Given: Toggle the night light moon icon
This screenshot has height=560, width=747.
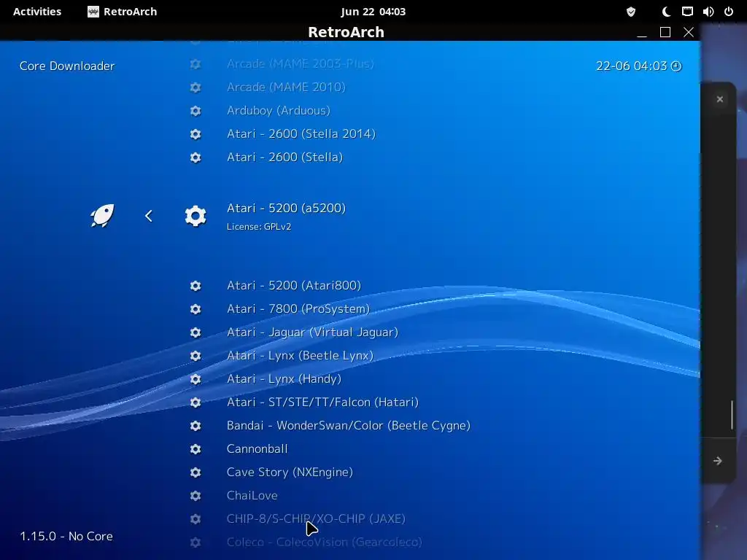Looking at the screenshot, I should pos(666,12).
